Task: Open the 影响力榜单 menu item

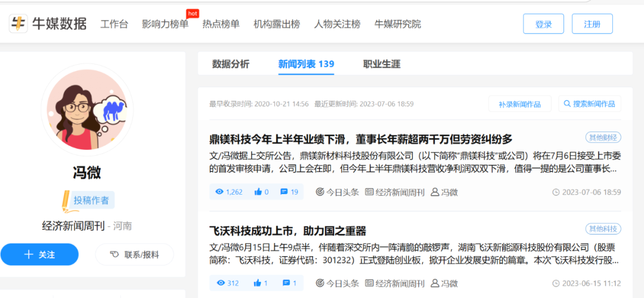Action: 165,24
